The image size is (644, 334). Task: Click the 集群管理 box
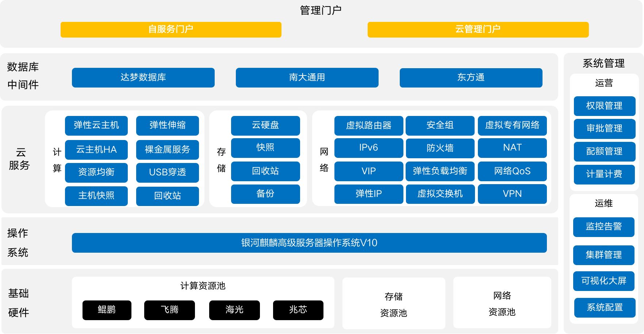[604, 255]
